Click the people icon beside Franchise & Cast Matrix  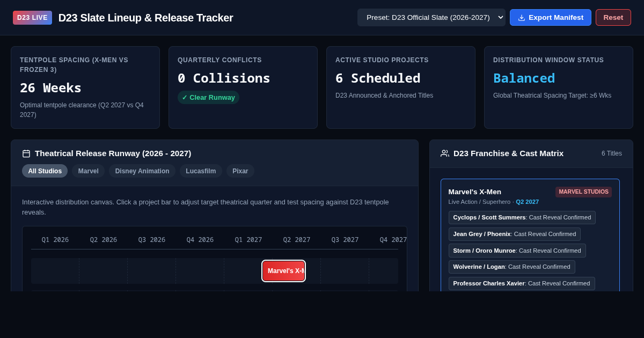[x=445, y=153]
